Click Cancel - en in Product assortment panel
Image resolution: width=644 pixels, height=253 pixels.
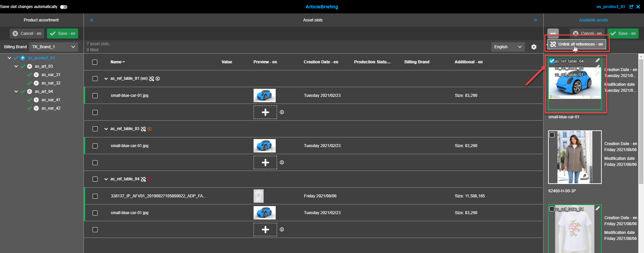[x=27, y=34]
